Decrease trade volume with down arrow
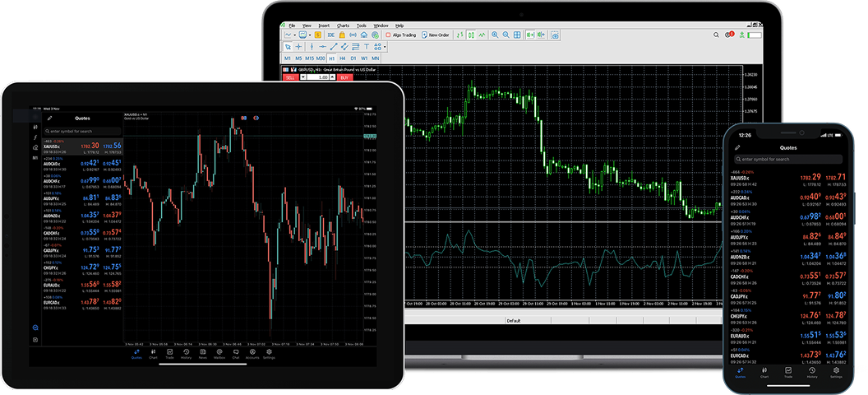The width and height of the screenshot is (868, 395). 302,77
